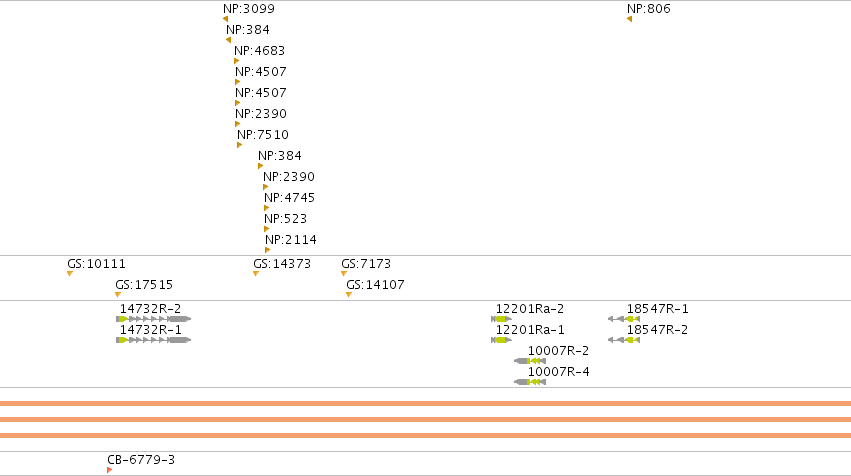Click the 18547R-2 text label
Image resolution: width=851 pixels, height=476 pixels.
click(x=658, y=330)
